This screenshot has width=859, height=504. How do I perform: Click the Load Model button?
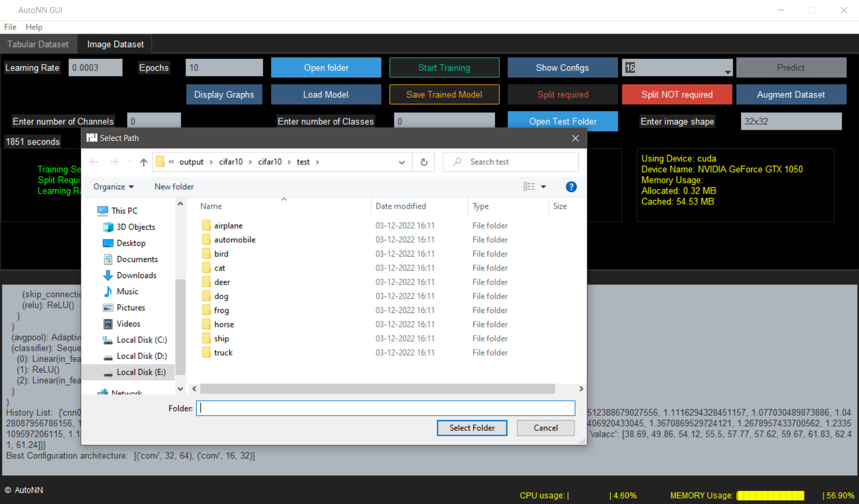coord(326,95)
